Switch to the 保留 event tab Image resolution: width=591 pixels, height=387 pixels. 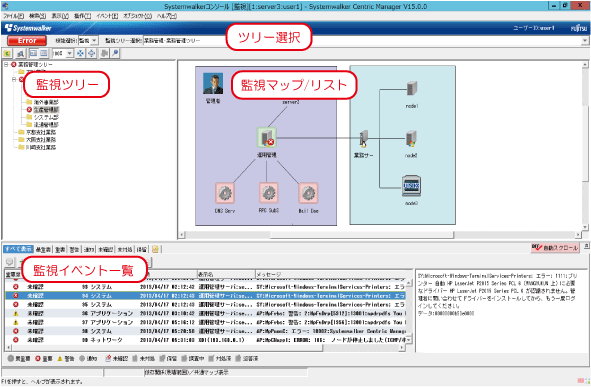(142, 249)
